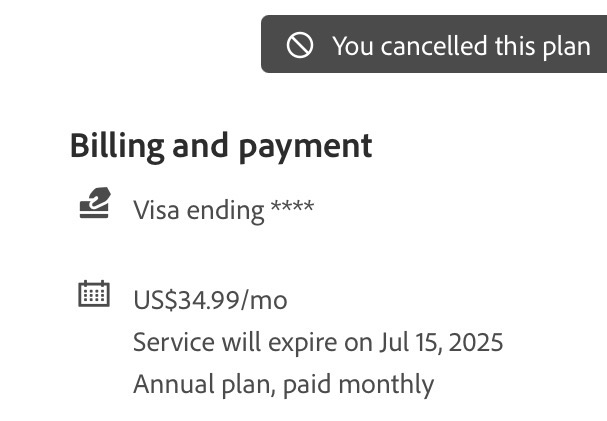The height and width of the screenshot is (421, 607).
Task: Click the payment card icon
Action: (94, 204)
